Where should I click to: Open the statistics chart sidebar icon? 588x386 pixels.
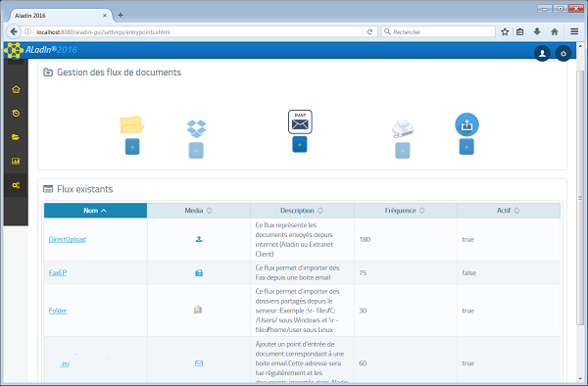[x=16, y=161]
